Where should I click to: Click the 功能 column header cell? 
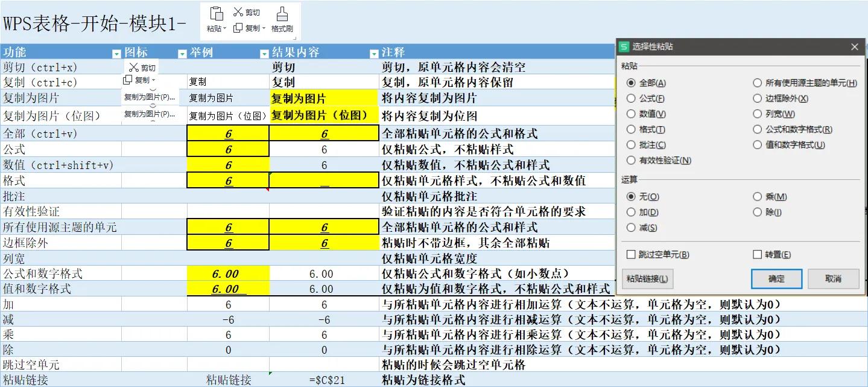(x=61, y=53)
